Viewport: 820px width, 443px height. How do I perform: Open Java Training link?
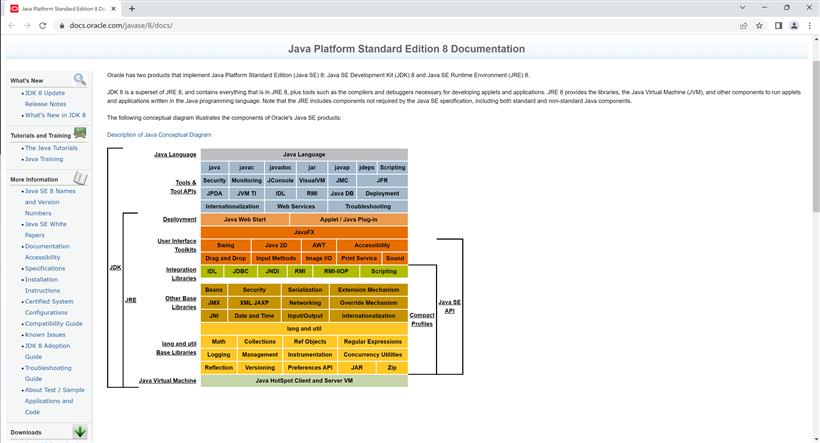[44, 159]
